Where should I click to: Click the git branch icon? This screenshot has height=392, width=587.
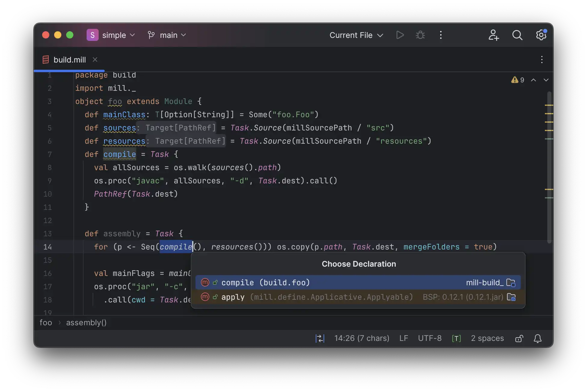[x=151, y=35]
